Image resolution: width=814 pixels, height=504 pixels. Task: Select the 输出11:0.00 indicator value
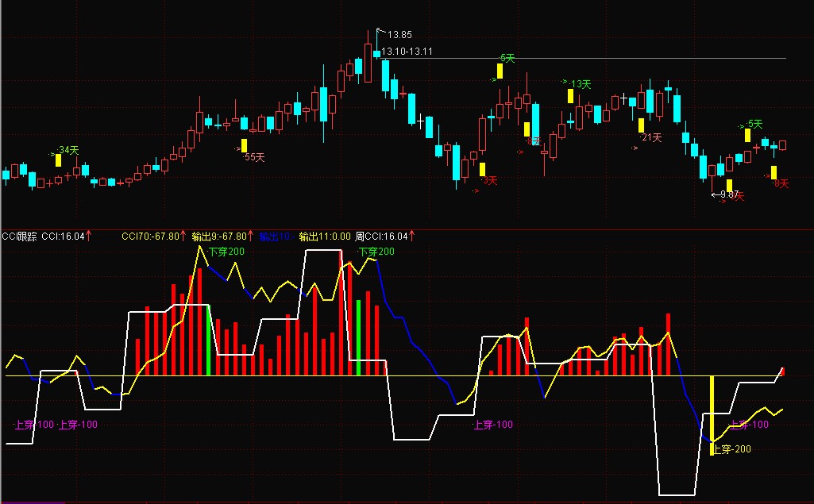click(x=325, y=237)
